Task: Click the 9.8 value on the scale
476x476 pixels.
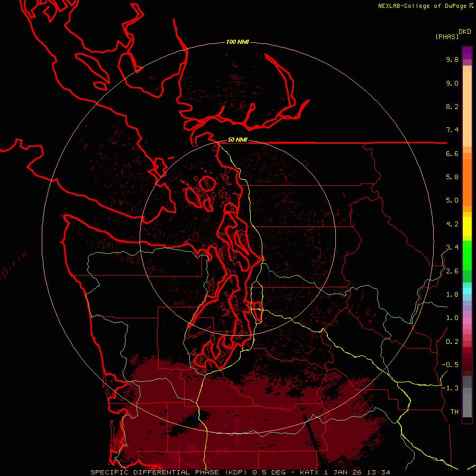Action: [452, 59]
